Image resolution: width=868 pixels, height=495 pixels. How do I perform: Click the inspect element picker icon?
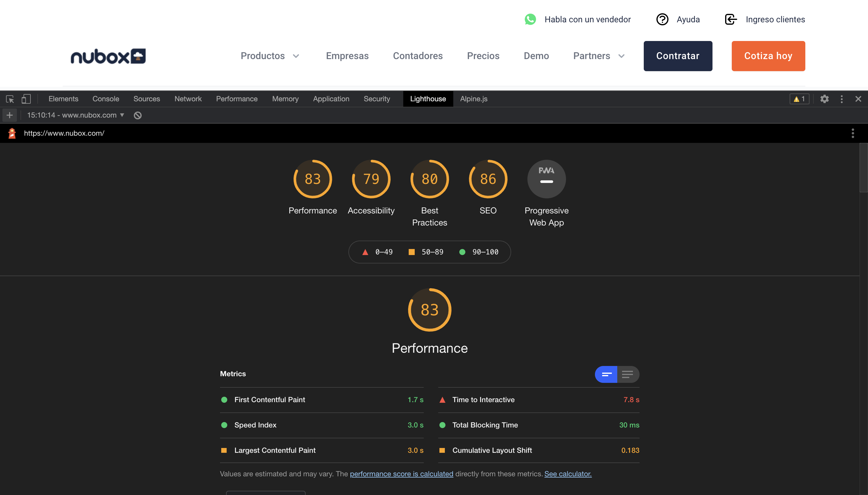click(x=10, y=99)
